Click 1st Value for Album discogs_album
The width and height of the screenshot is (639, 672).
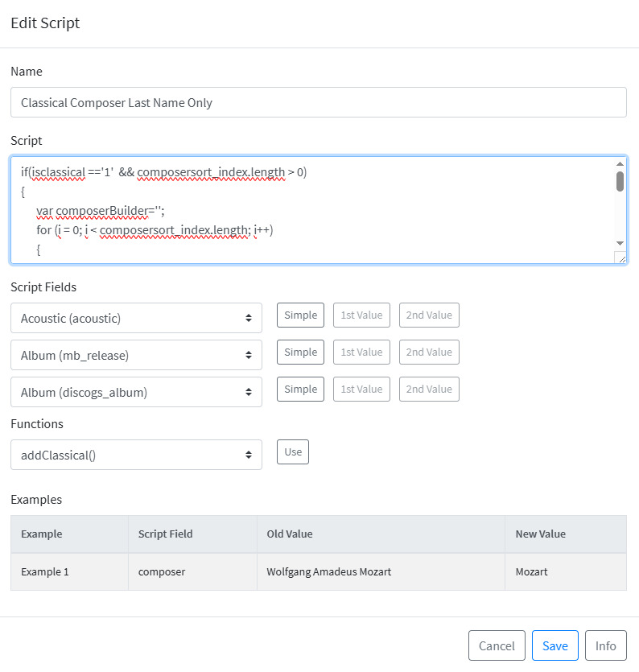(361, 390)
